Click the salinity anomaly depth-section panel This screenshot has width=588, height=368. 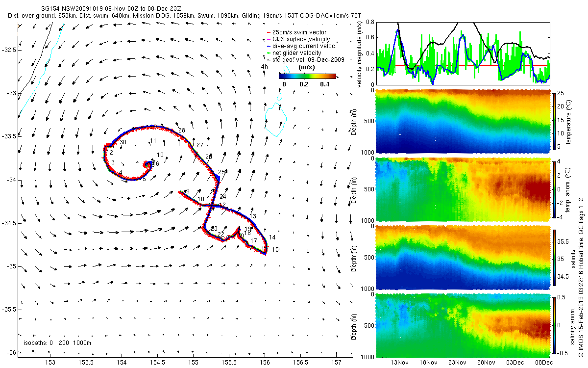462,325
